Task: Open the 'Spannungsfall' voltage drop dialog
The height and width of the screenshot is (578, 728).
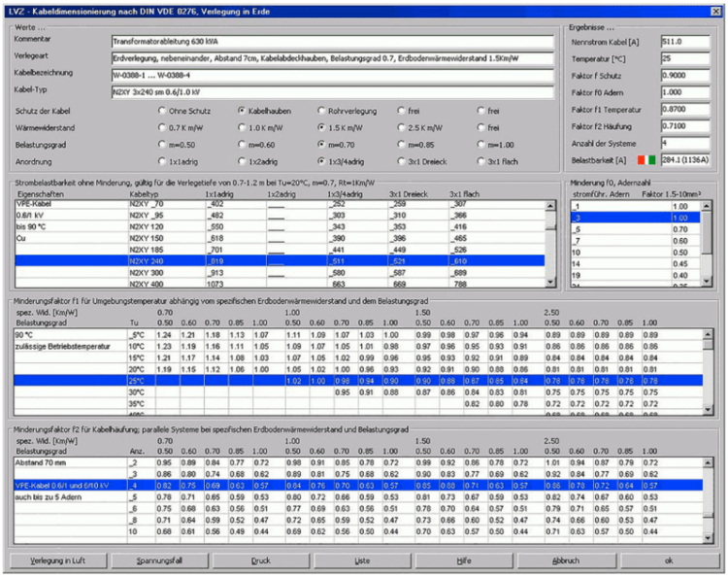Action: 159,561
